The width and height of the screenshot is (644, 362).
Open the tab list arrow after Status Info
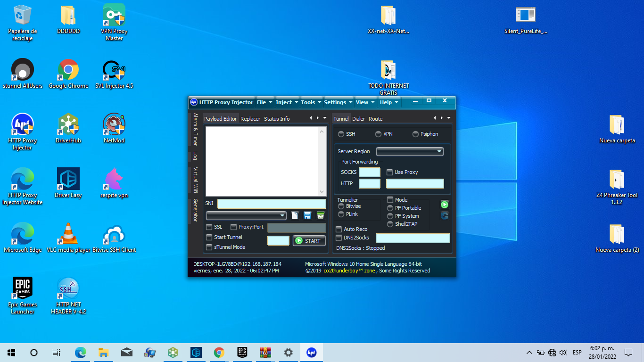tap(324, 118)
